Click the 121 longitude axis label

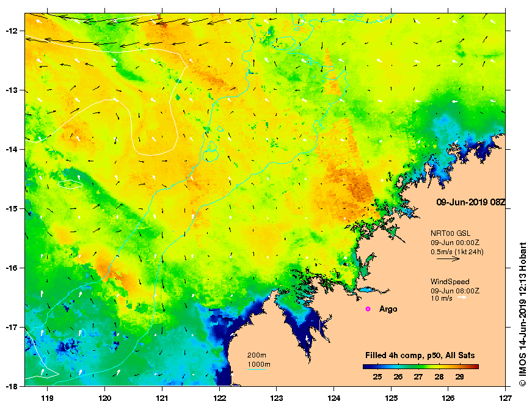click(x=162, y=398)
